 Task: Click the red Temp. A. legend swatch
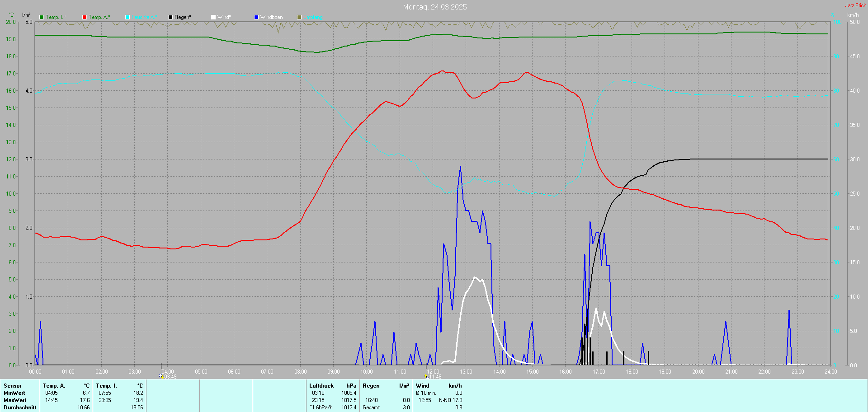(85, 17)
